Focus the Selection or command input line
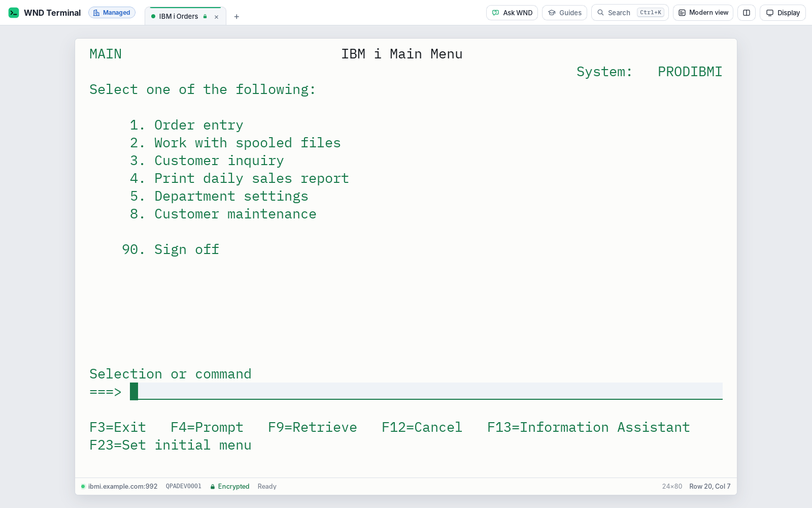Viewport: 812px width, 508px height. point(426,391)
